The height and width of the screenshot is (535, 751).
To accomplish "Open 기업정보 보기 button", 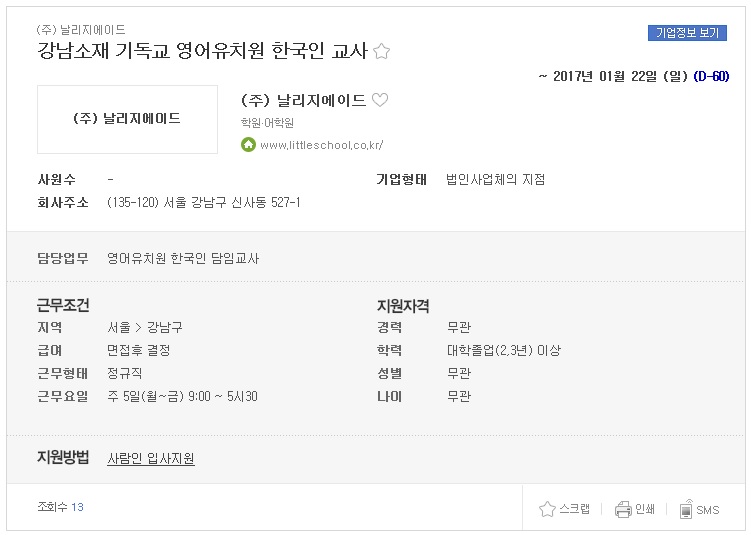I will click(687, 33).
